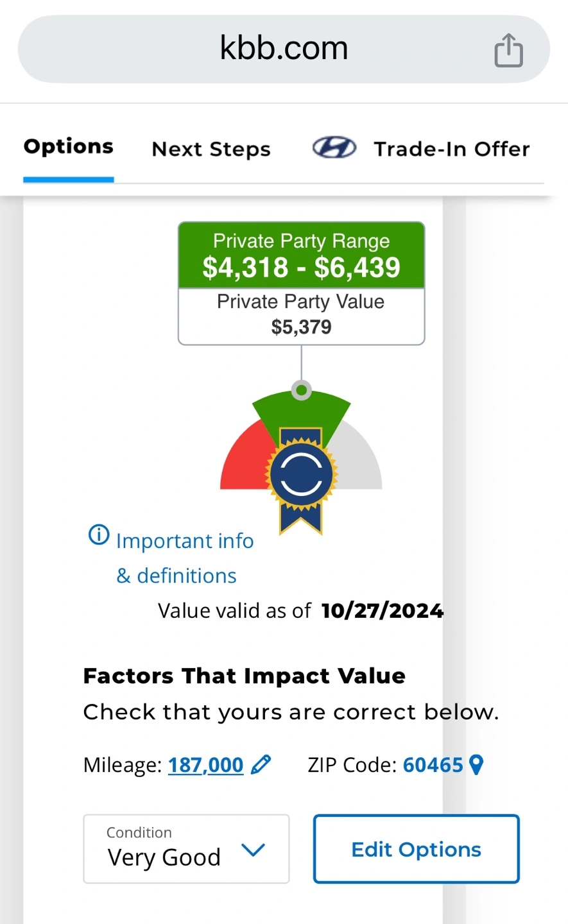Image resolution: width=568 pixels, height=924 pixels.
Task: Click the ZIP code location pin icon
Action: tap(476, 764)
